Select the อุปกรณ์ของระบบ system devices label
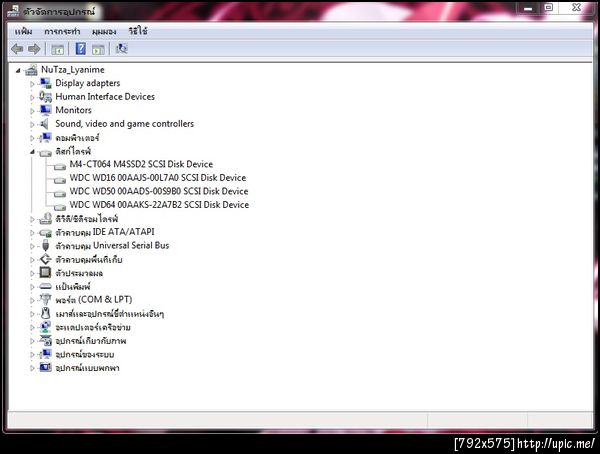Image resolution: width=600 pixels, height=454 pixels. [x=85, y=354]
